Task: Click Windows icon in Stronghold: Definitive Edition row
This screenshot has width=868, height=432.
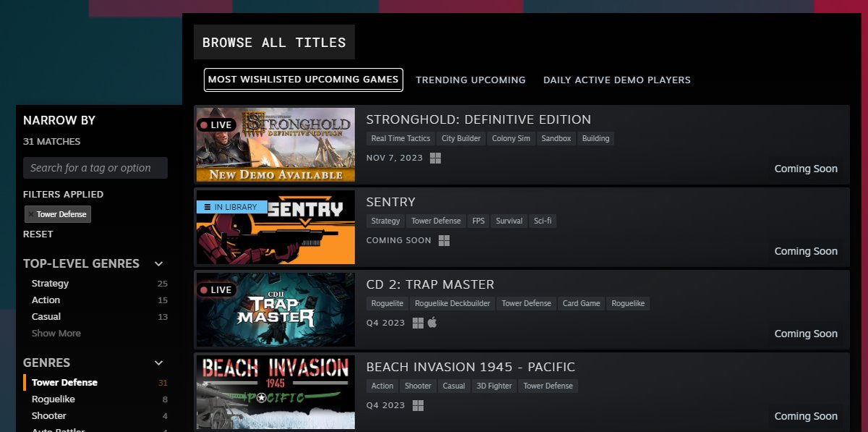Action: 435,158
